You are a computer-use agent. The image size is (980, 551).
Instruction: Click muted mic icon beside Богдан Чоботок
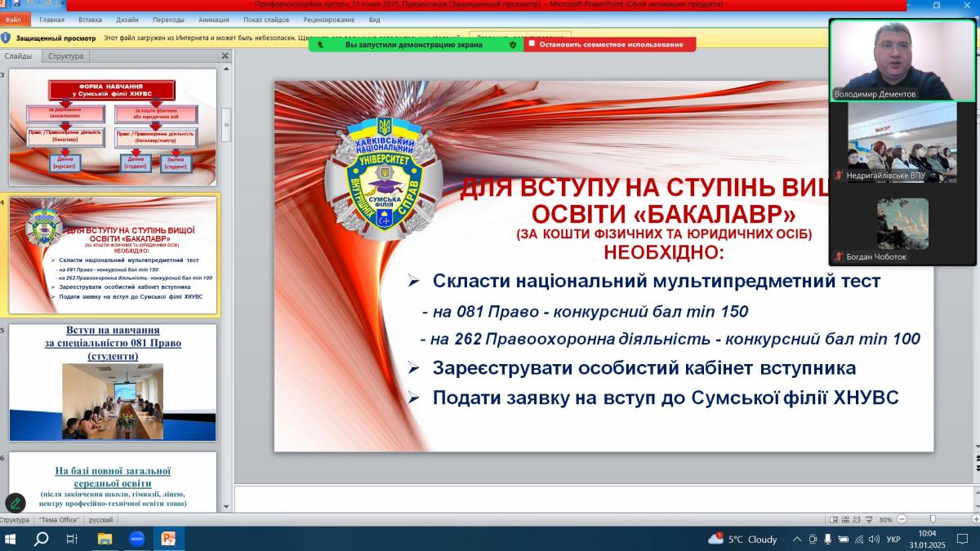[x=839, y=256]
